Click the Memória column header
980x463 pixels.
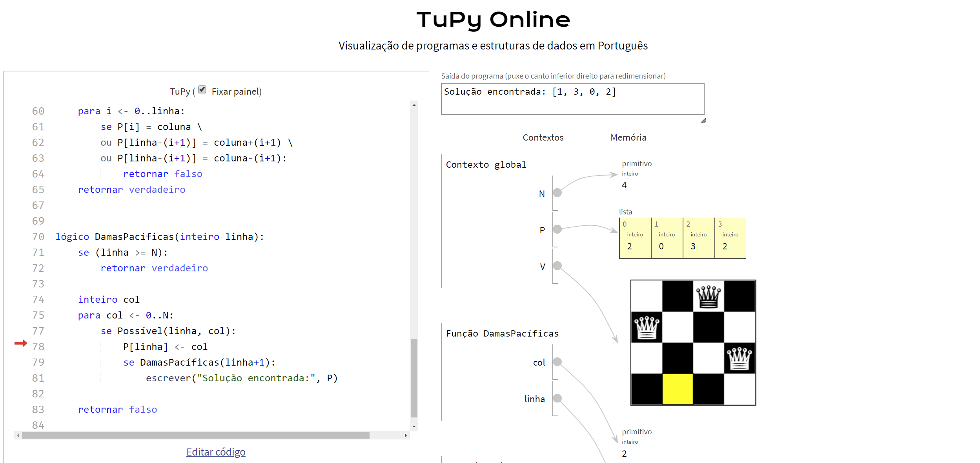click(x=628, y=137)
